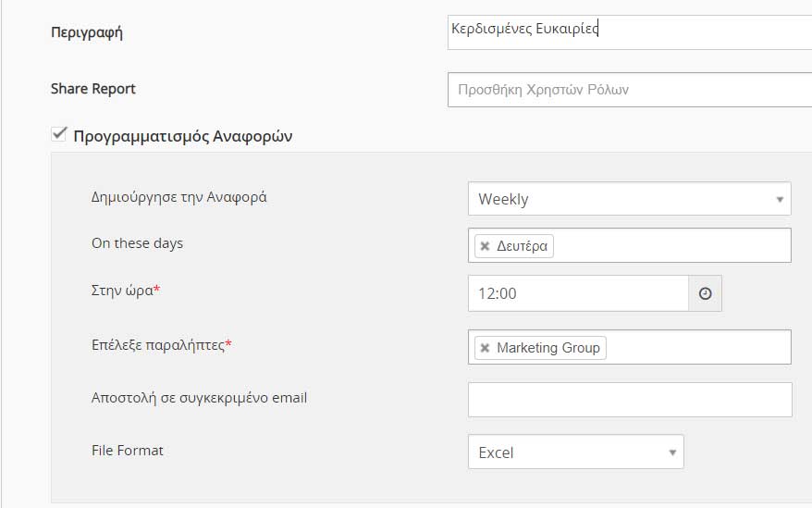Click the Προγραμματισμός Αναφορών label text
This screenshot has height=508, width=812.
[183, 136]
